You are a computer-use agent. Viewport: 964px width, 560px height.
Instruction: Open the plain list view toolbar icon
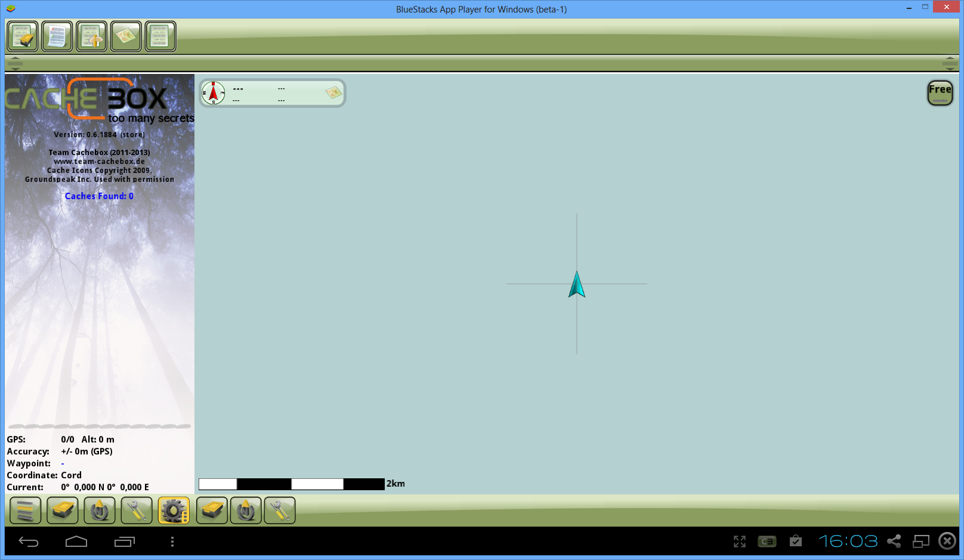click(160, 36)
